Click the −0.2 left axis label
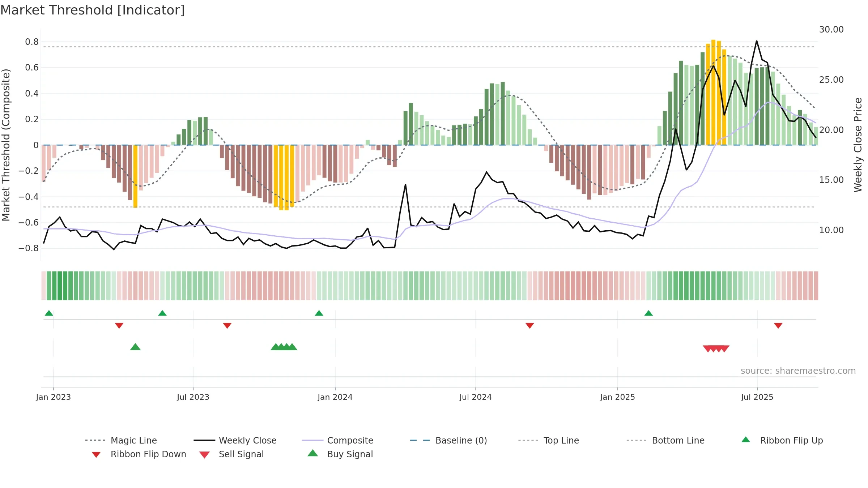The width and height of the screenshot is (868, 488). [28, 171]
